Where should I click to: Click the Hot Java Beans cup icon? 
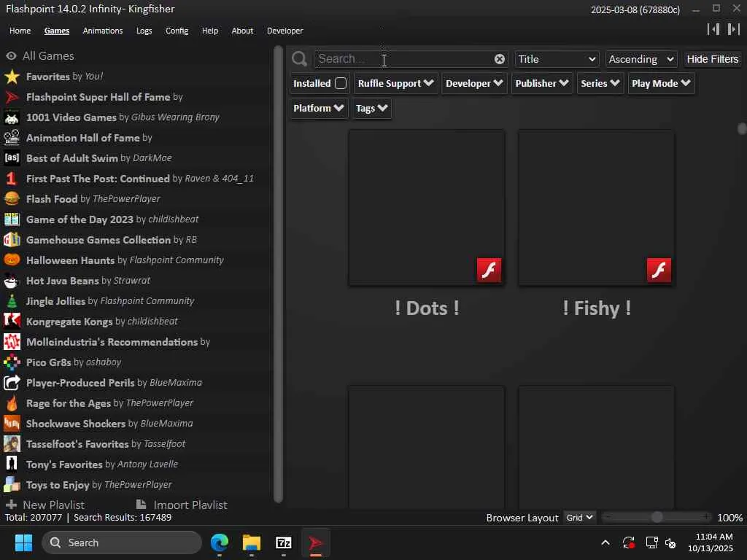click(12, 281)
